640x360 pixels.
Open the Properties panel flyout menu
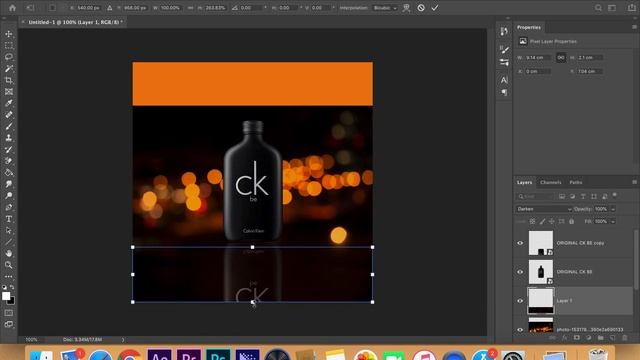(x=634, y=27)
